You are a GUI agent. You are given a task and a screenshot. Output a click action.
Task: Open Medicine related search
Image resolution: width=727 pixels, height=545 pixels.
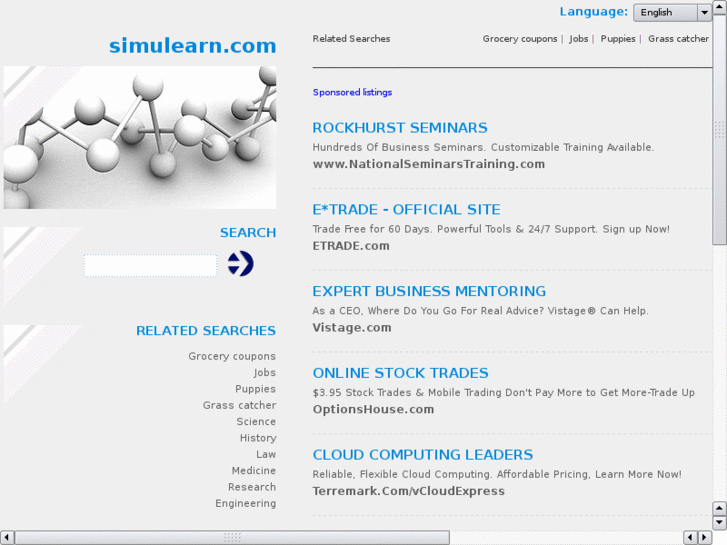[254, 470]
